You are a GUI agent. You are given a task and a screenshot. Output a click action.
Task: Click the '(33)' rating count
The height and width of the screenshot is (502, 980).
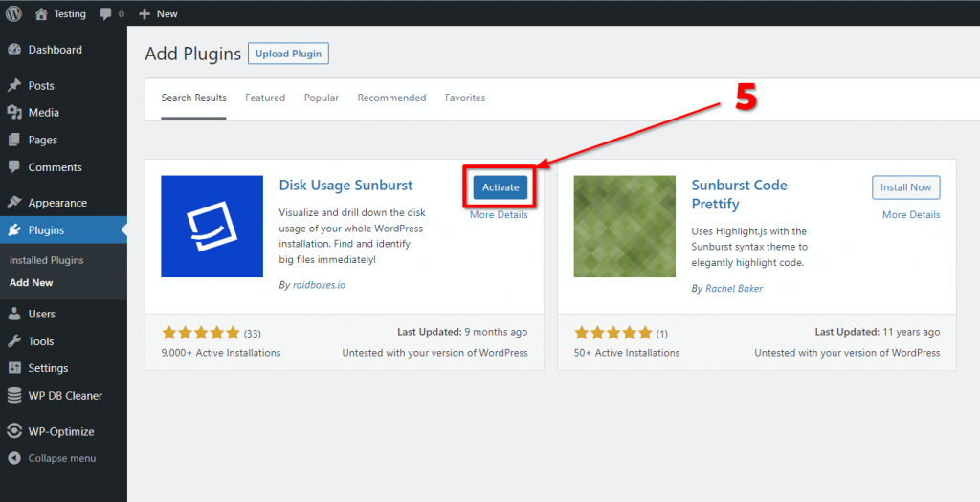[252, 334]
